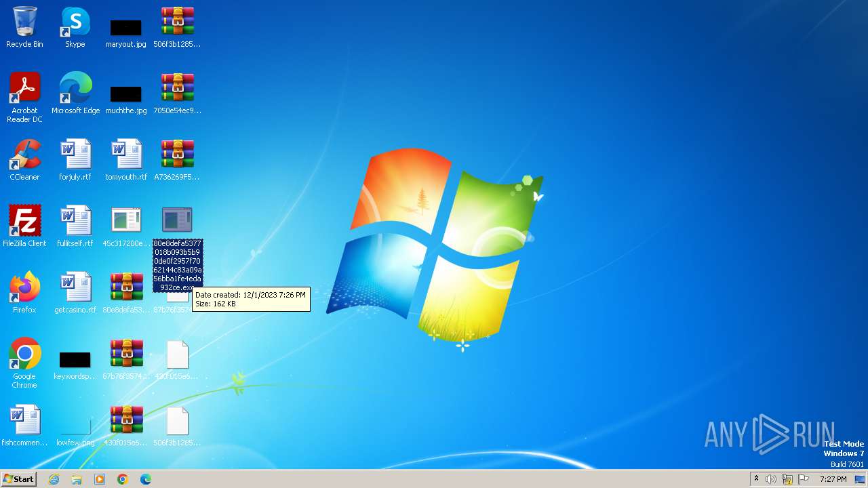This screenshot has width=868, height=488.
Task: Select the A736269F5... WinRAR archive
Action: point(177,160)
